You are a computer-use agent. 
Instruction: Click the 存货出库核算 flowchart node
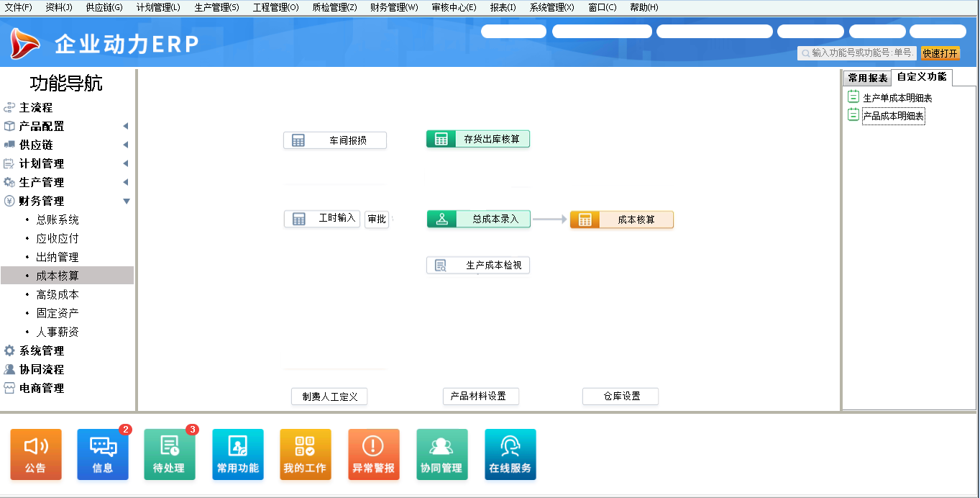pyautogui.click(x=477, y=138)
